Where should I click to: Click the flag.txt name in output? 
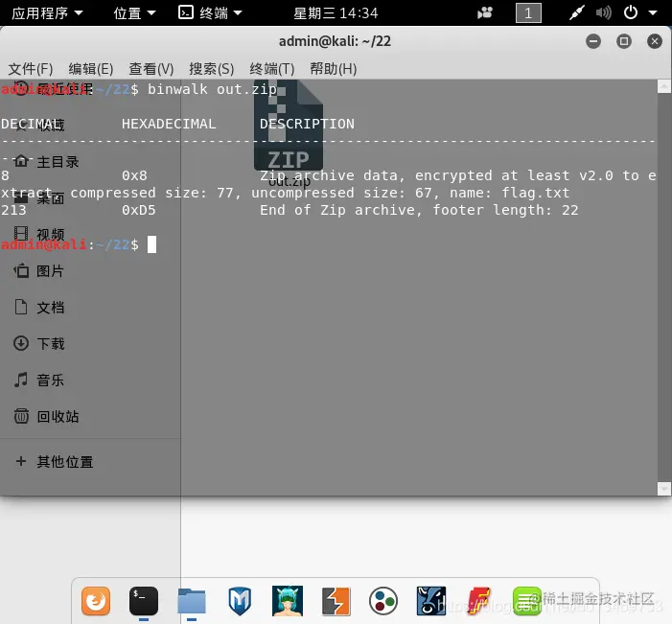[536, 193]
